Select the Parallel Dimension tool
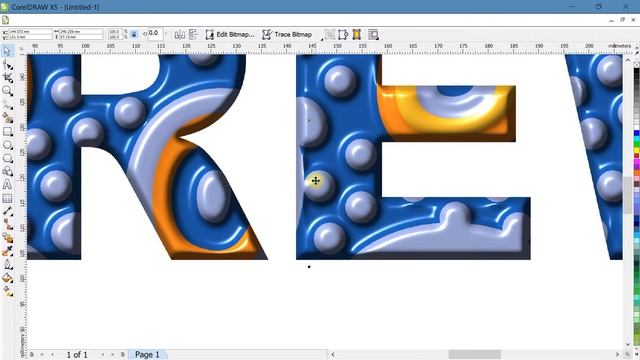Viewport: 640px width, 360px height. (7, 211)
